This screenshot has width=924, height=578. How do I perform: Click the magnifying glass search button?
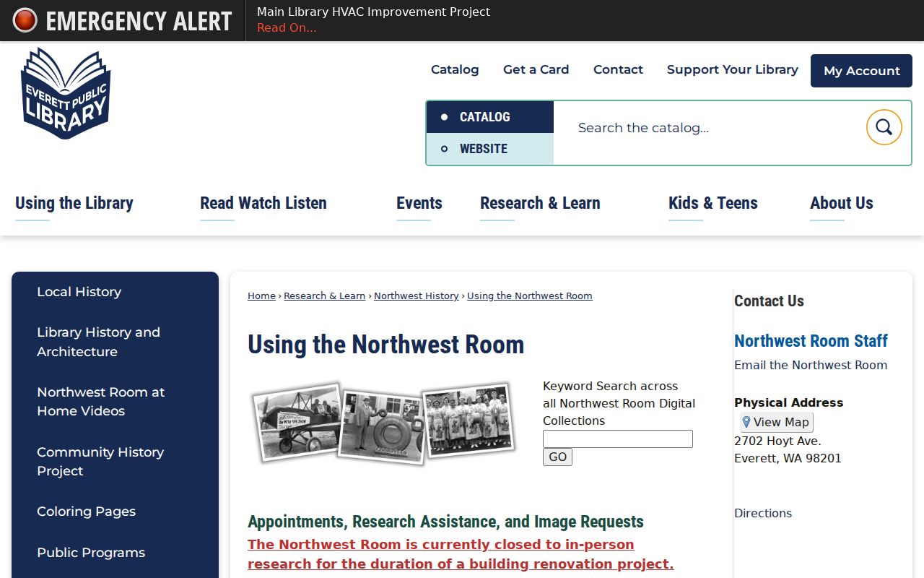pyautogui.click(x=884, y=127)
